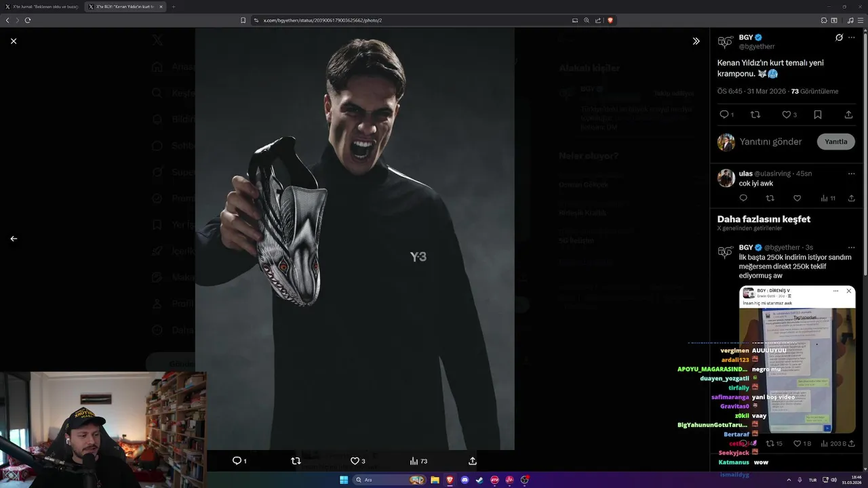Bookmark page icon beside the address bar
Screen dimensions: 868x488
(x=243, y=20)
